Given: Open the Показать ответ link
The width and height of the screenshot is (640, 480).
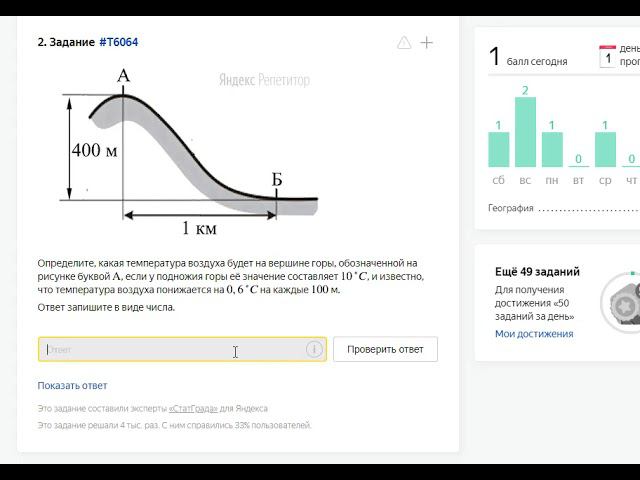Looking at the screenshot, I should 72,385.
